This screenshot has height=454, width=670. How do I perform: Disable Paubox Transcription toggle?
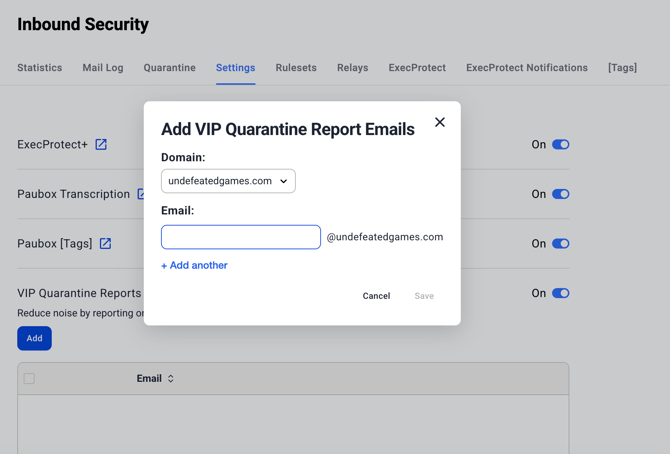pos(560,194)
